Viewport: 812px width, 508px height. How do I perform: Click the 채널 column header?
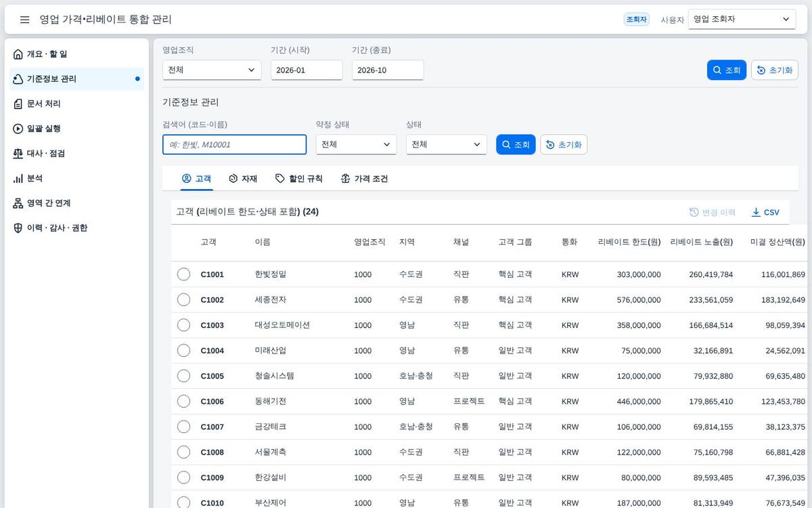tap(461, 242)
